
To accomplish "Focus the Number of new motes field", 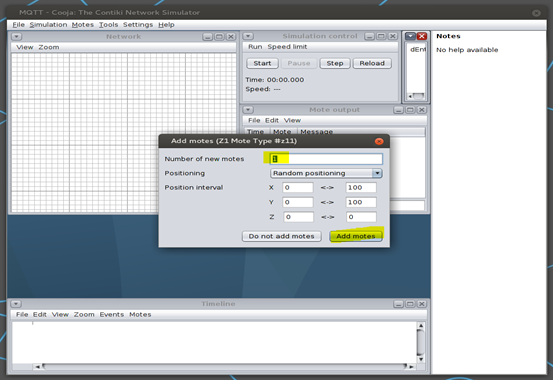I will (326, 159).
